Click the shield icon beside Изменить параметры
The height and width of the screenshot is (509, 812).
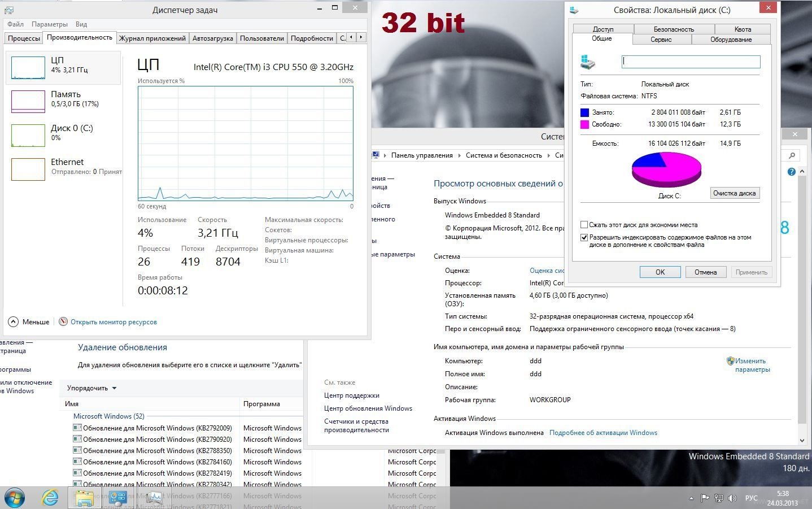click(x=730, y=361)
